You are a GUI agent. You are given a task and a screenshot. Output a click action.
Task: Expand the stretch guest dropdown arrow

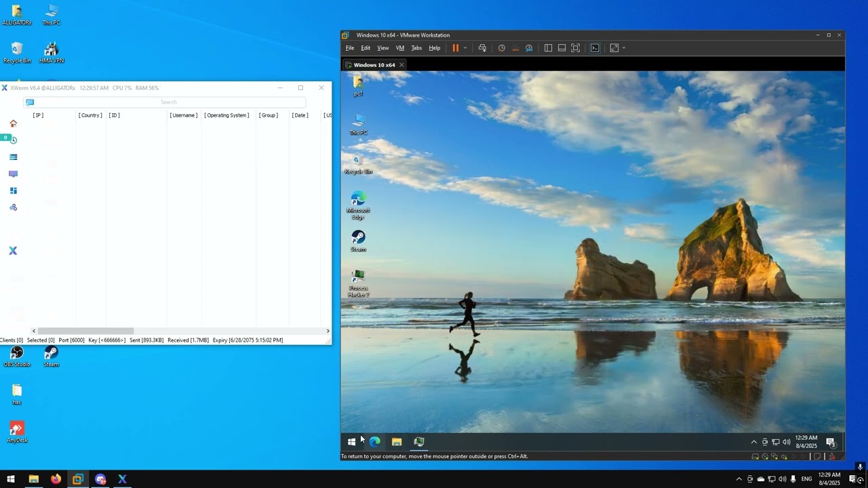click(x=624, y=48)
